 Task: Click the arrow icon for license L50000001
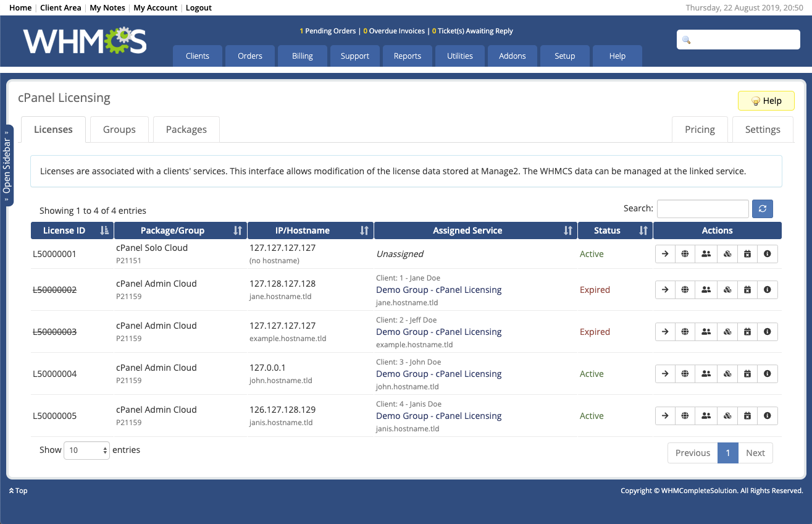[x=665, y=254]
